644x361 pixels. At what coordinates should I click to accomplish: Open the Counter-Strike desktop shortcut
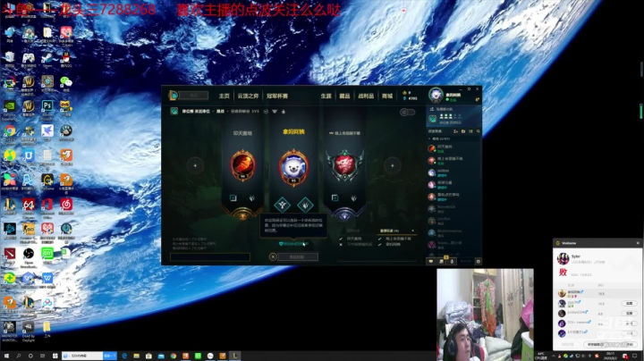coord(29,231)
